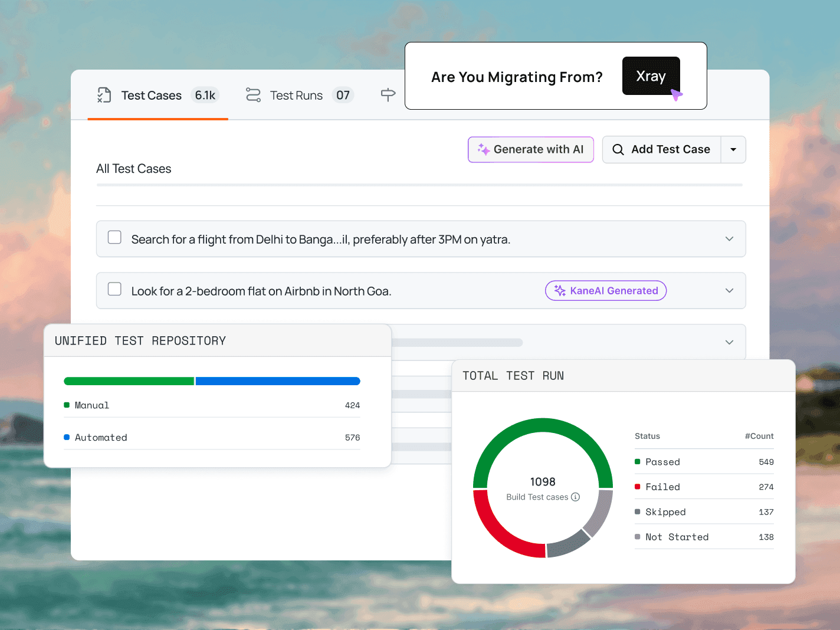Select the Xray migration option
Image resolution: width=840 pixels, height=630 pixels.
point(651,76)
